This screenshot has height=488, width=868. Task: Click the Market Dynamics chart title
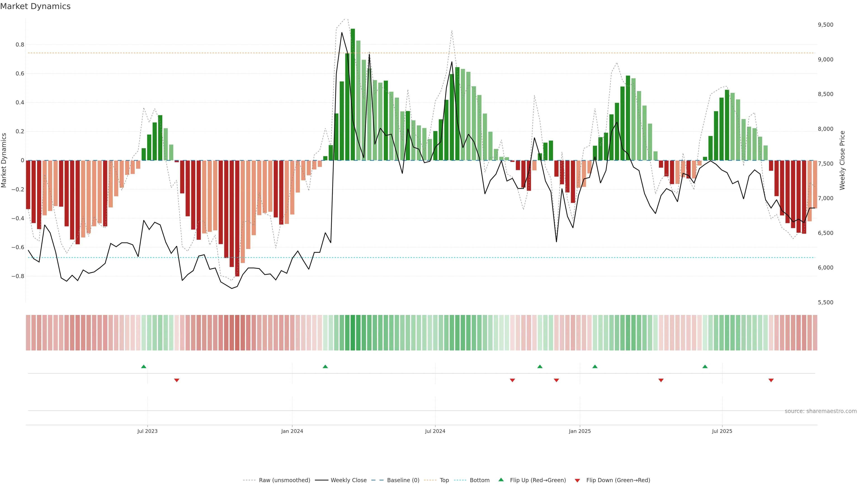click(x=35, y=6)
